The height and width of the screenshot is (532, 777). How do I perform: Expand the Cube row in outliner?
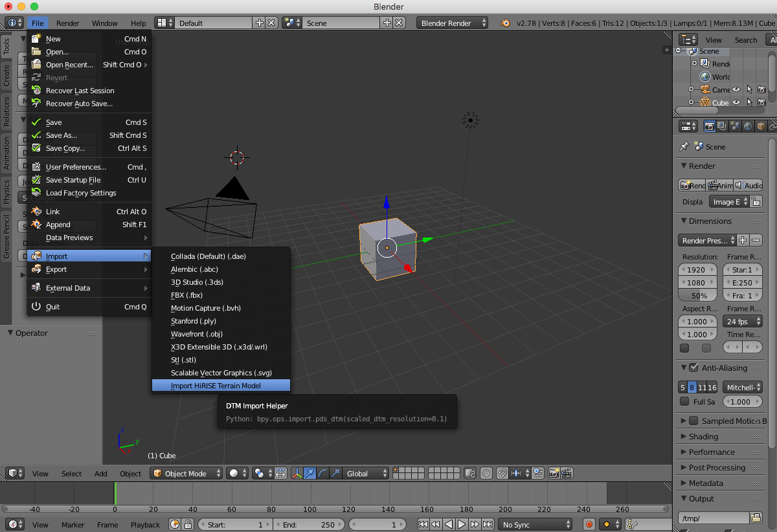(x=691, y=102)
